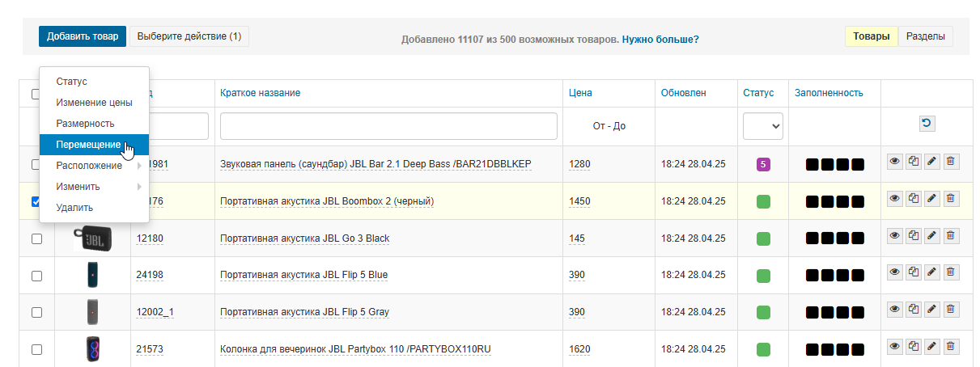This screenshot has height=367, width=980.
Task: Reset table filters with the refresh icon
Action: (927, 124)
